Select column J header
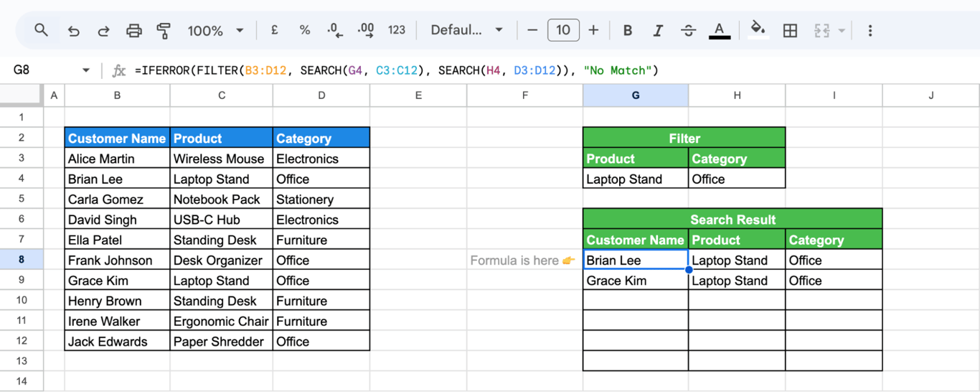The width and height of the screenshot is (980, 392). coord(931,95)
